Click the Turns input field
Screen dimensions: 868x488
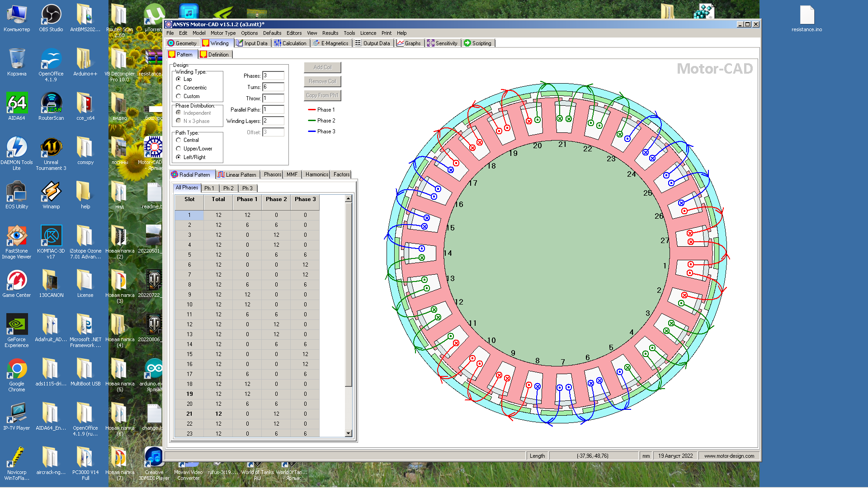273,87
